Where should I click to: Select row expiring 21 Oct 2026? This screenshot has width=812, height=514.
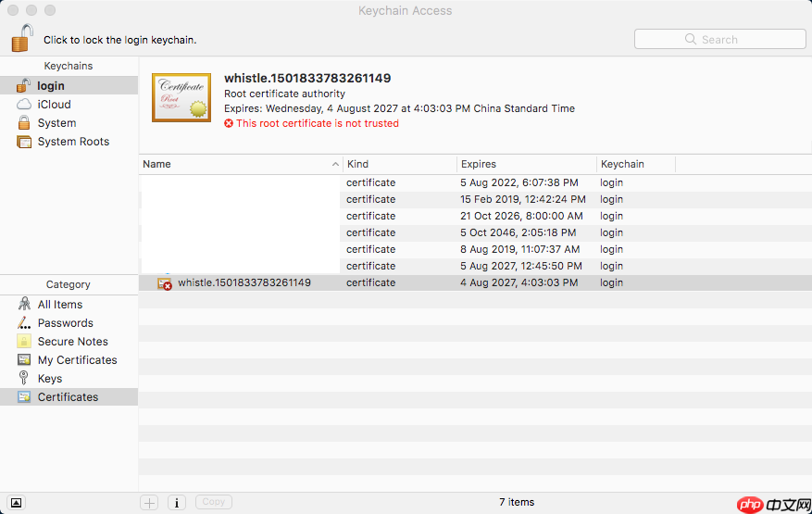coord(475,216)
